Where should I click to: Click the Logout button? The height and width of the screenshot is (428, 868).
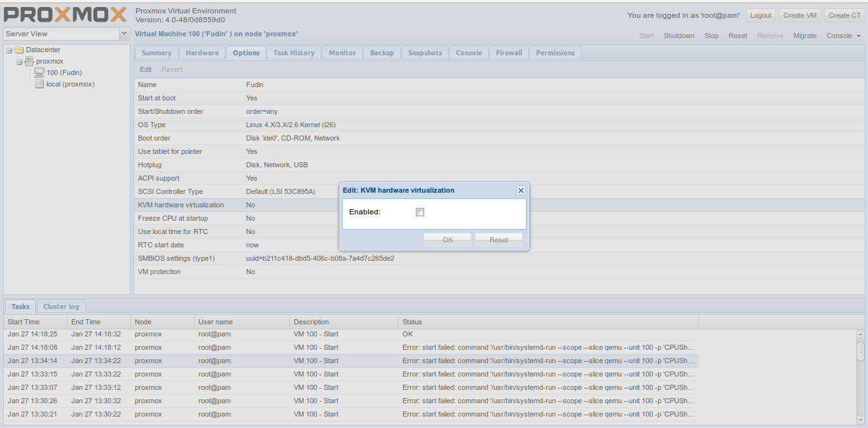[x=760, y=15]
